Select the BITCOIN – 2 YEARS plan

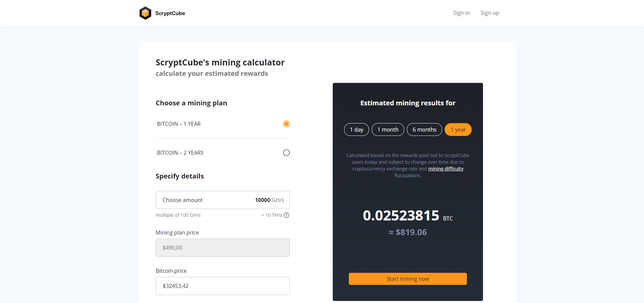(286, 153)
